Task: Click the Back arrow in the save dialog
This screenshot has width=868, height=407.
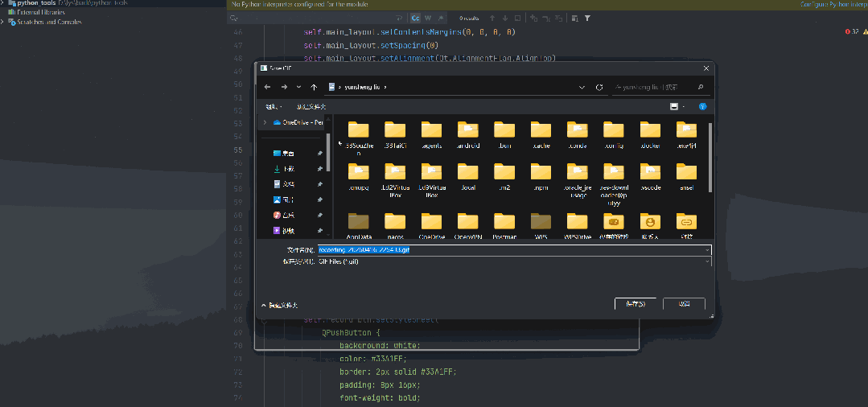Action: [268, 87]
